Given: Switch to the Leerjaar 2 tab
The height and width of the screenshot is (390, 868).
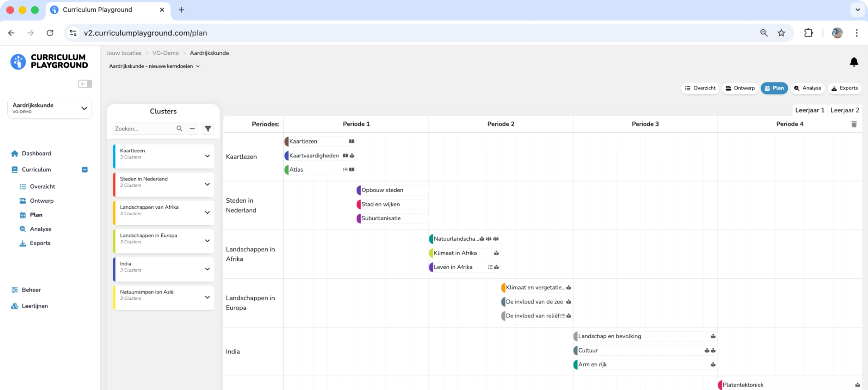Looking at the screenshot, I should (844, 110).
